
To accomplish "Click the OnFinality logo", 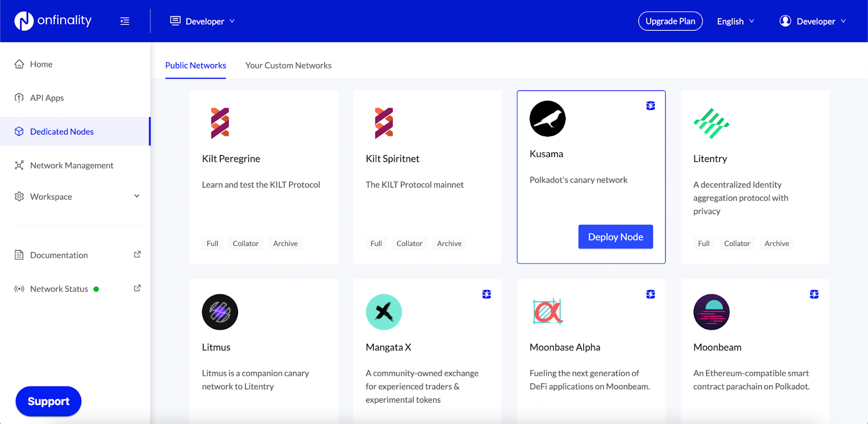I will click(53, 21).
